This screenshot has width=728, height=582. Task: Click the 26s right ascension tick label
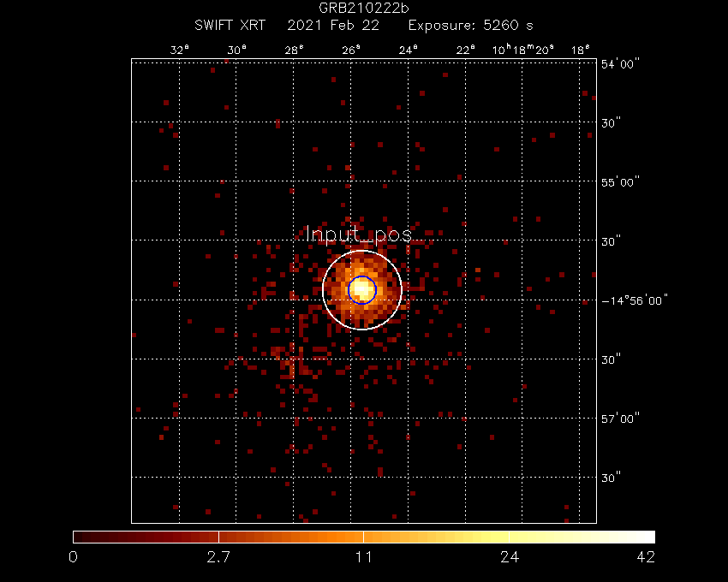coord(352,50)
